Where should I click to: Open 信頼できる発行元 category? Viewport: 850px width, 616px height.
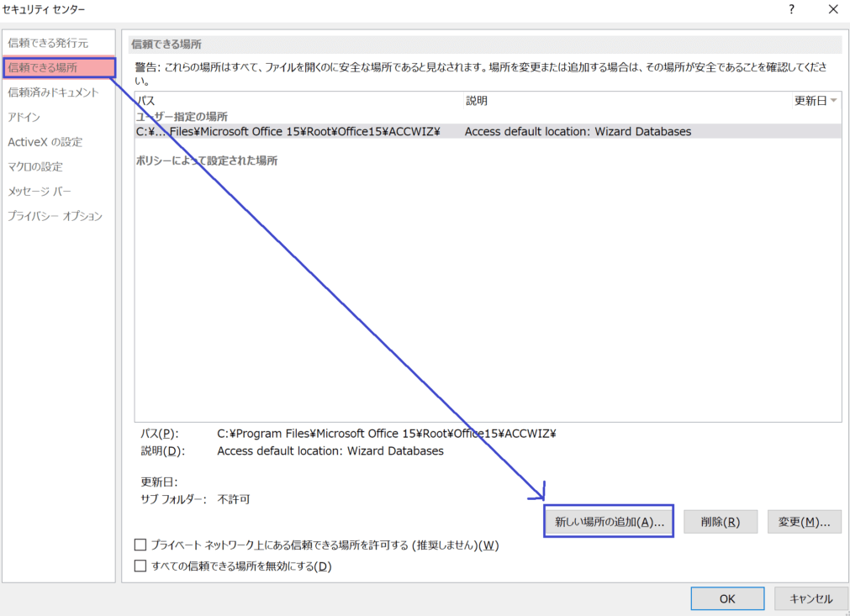pos(48,43)
